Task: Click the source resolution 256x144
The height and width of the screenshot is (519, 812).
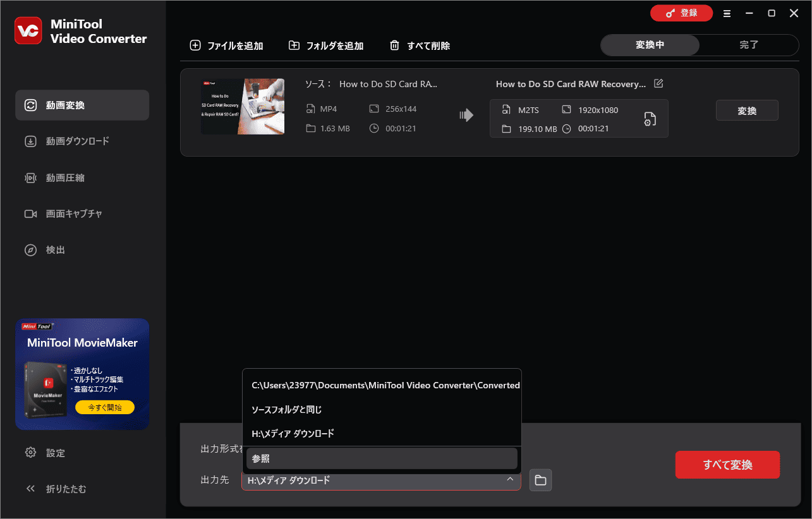Action: pos(401,109)
